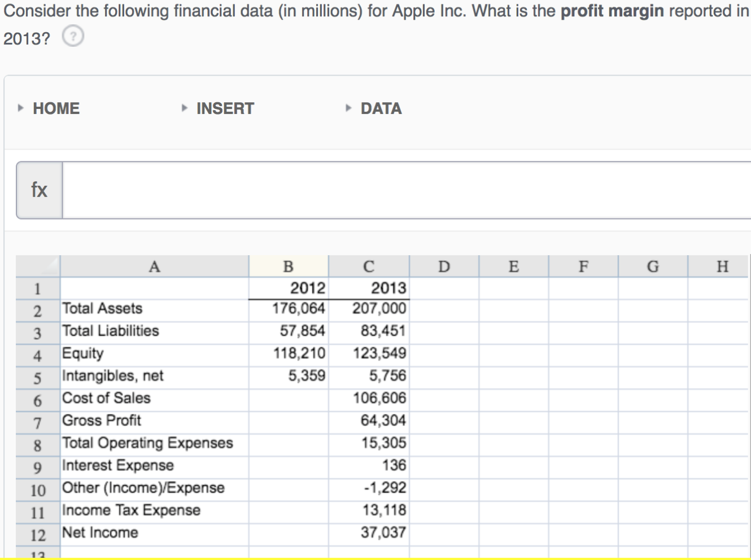
Task: Click the cell containing 64,304
Action: (x=369, y=423)
